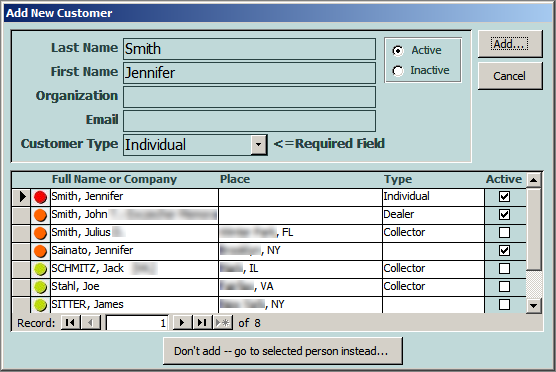Choose Don't add, go to selected person
556x372 pixels.
(x=283, y=351)
